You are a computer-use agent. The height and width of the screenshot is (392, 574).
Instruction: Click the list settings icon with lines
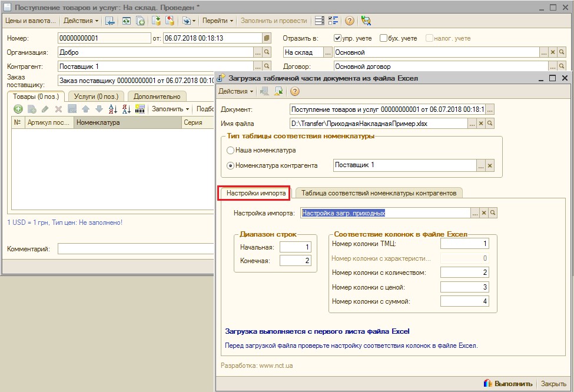tap(320, 21)
